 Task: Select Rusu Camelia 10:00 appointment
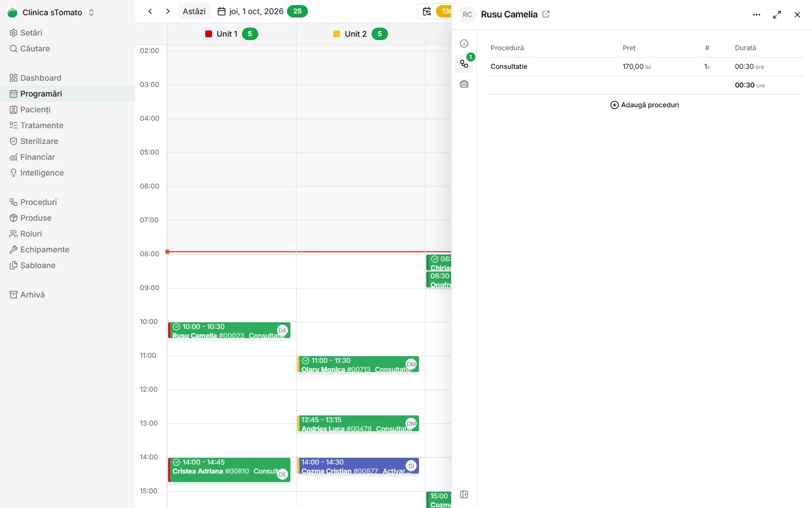click(229, 330)
